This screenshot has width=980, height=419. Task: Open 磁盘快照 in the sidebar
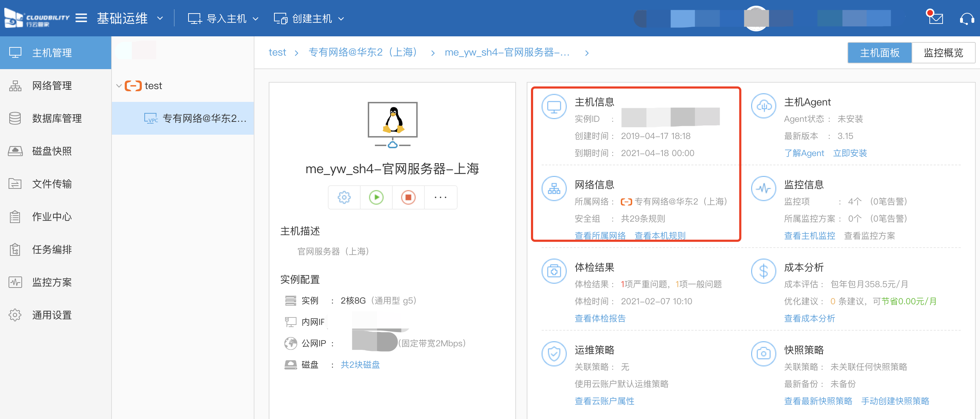coord(52,151)
